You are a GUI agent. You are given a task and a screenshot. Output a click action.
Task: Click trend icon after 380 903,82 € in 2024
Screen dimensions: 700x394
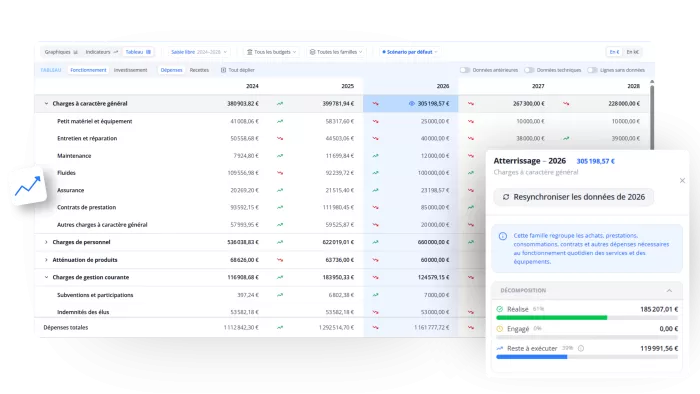pyautogui.click(x=280, y=104)
